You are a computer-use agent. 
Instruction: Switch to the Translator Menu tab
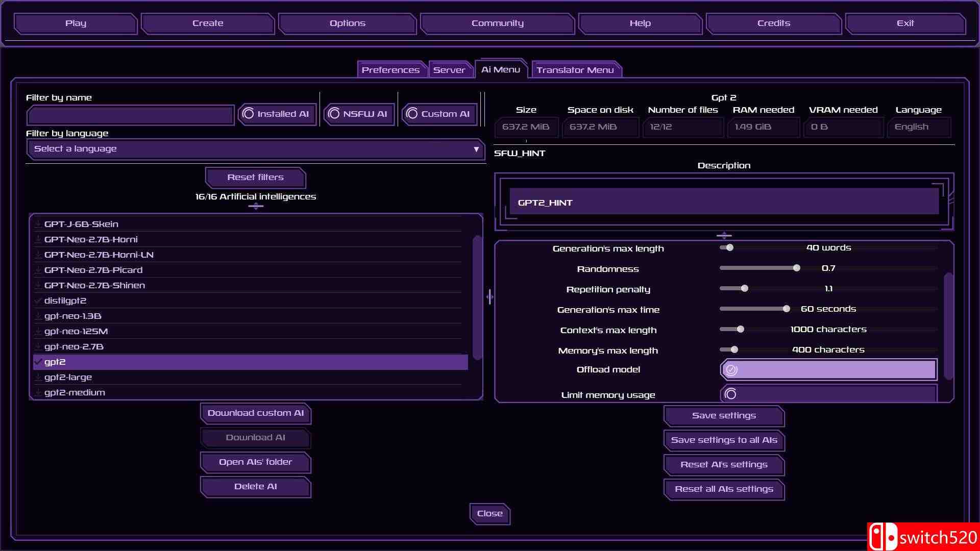pos(576,69)
